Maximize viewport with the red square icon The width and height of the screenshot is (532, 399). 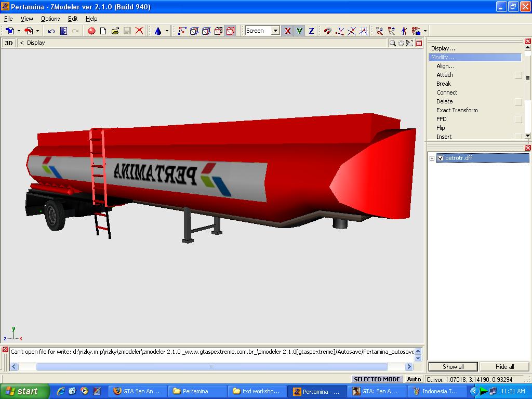(419, 43)
